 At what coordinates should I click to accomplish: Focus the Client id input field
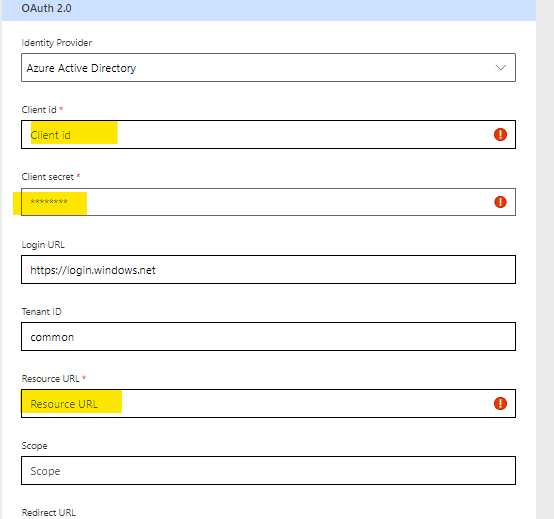[x=268, y=135]
